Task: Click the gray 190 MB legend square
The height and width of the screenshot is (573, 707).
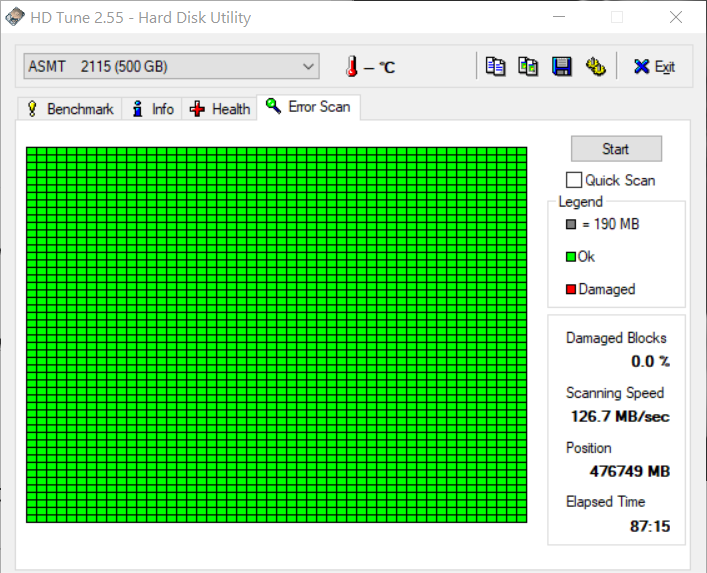Action: click(571, 225)
